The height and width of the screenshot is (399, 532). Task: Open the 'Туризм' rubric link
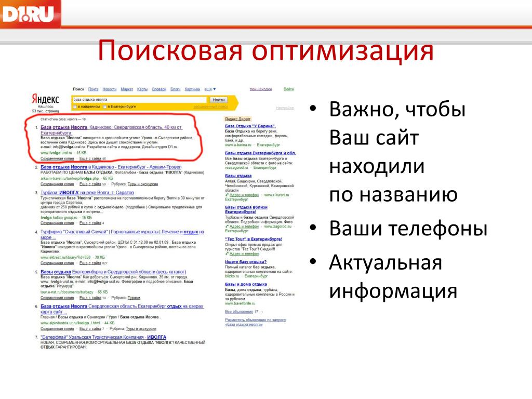click(x=134, y=298)
